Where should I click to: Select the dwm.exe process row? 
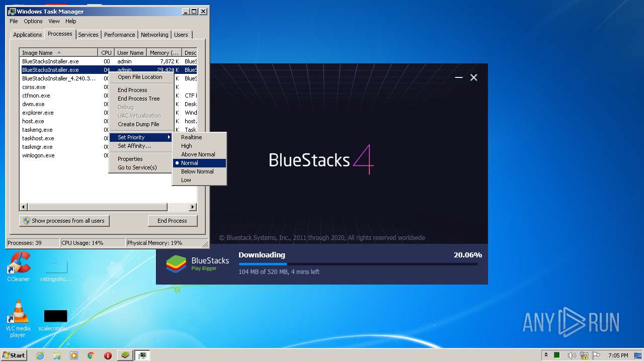pyautogui.click(x=64, y=104)
